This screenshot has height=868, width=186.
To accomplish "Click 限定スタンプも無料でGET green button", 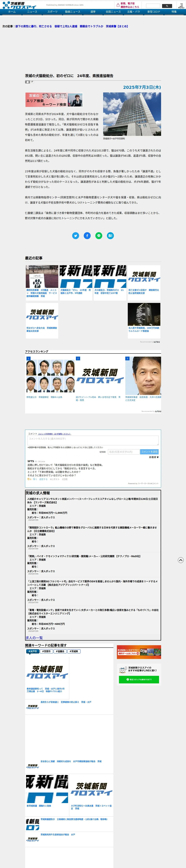I will [139, 680].
